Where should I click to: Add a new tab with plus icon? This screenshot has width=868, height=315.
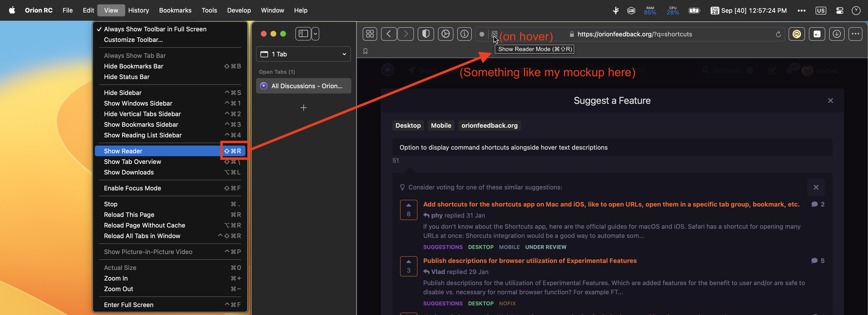pyautogui.click(x=303, y=108)
